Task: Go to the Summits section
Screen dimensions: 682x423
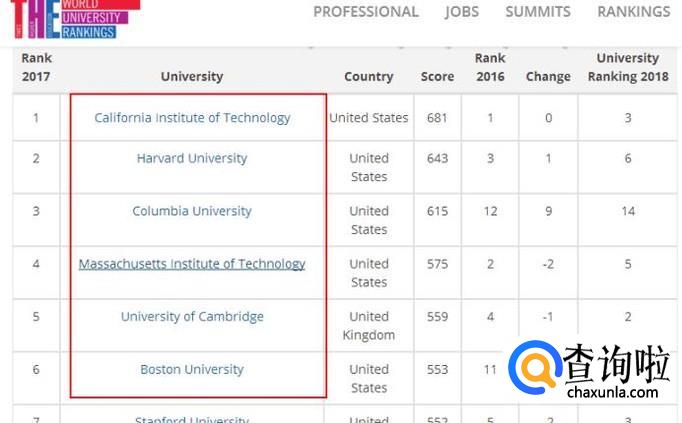Action: tap(538, 12)
